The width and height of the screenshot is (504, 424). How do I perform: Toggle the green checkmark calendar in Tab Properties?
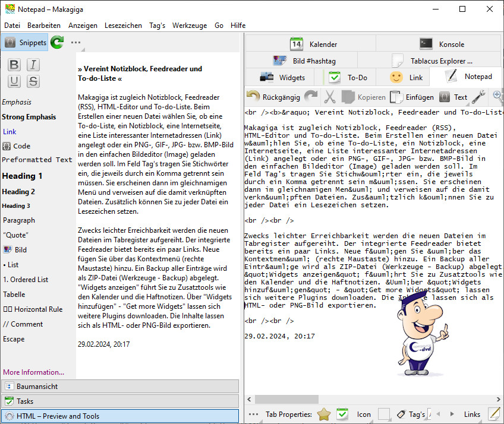[342, 414]
